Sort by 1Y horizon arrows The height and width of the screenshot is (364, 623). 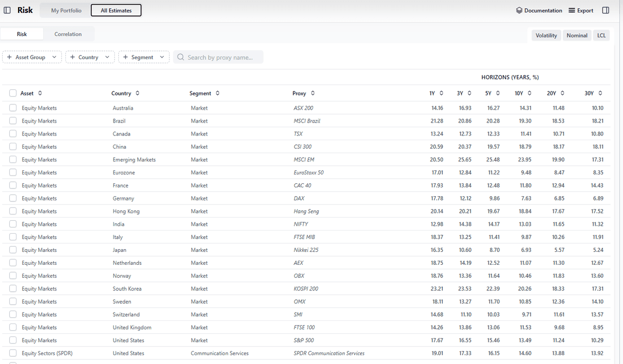click(441, 93)
